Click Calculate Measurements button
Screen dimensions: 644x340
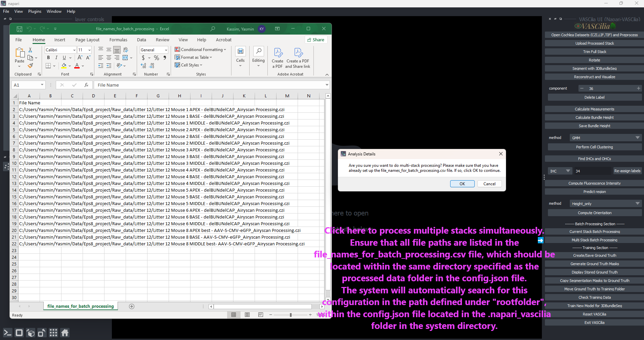(x=594, y=109)
